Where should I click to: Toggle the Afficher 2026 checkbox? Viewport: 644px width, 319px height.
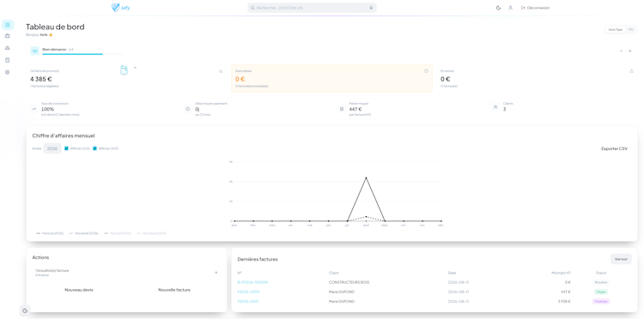coord(66,148)
